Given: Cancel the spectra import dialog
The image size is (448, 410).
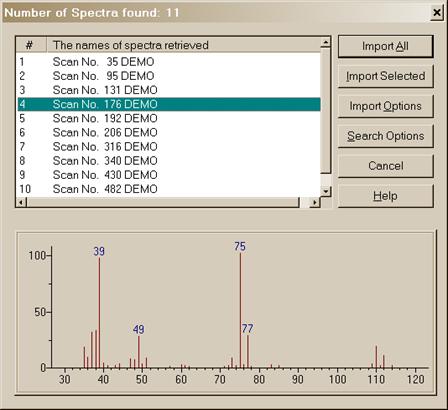Looking at the screenshot, I should tap(386, 166).
